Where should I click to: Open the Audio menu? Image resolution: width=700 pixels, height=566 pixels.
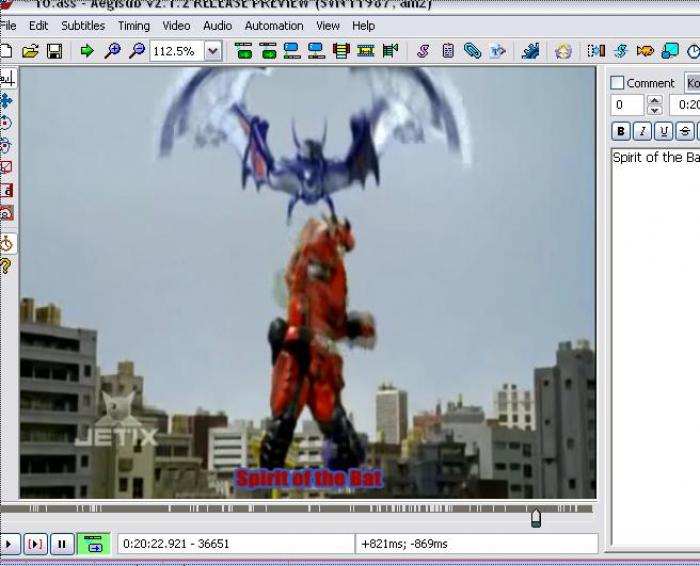(x=217, y=26)
